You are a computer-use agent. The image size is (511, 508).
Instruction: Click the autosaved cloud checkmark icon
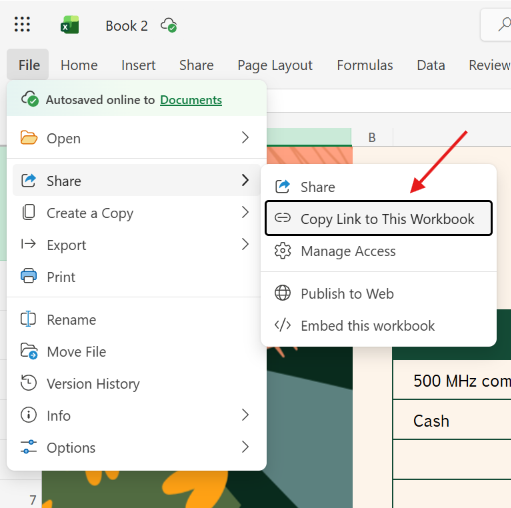click(x=30, y=99)
